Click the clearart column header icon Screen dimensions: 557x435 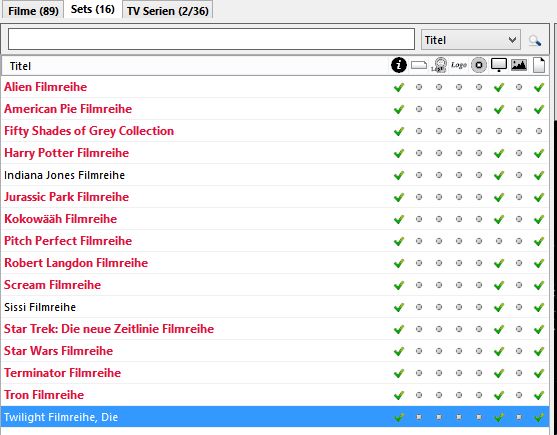(x=439, y=65)
